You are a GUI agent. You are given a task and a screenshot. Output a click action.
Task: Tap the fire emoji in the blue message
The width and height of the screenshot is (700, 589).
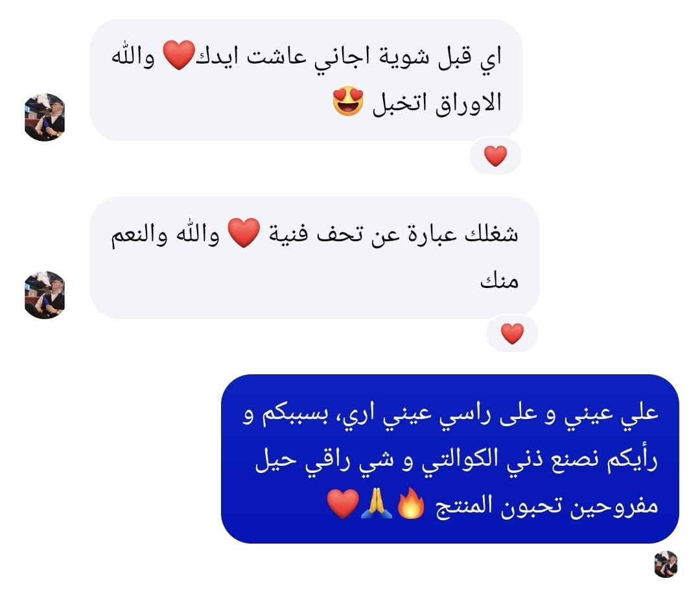[x=411, y=503]
